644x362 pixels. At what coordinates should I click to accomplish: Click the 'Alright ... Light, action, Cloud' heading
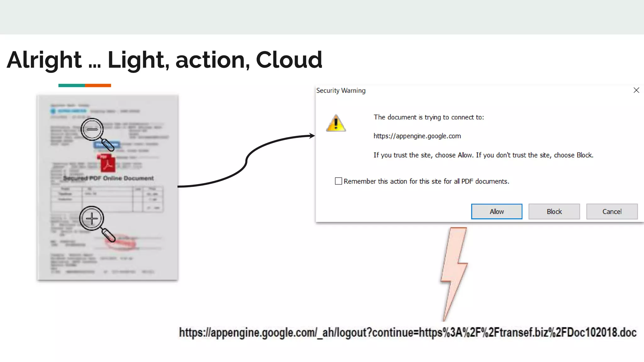tap(164, 60)
